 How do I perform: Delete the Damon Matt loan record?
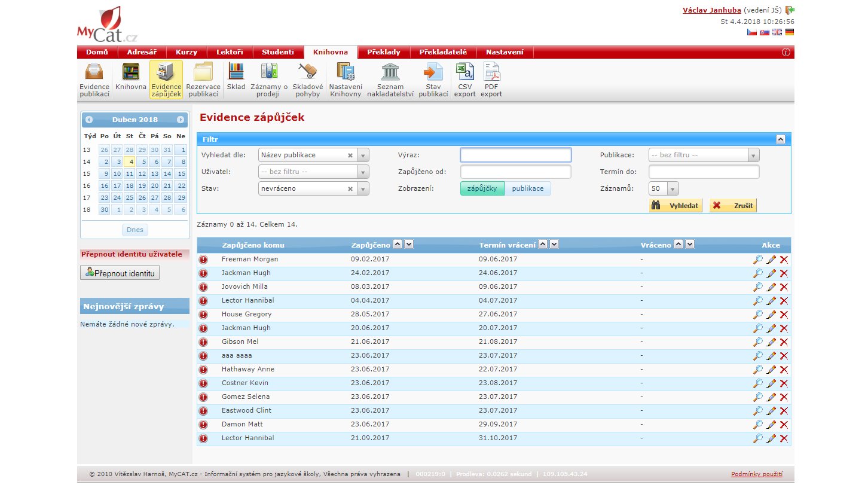(x=784, y=425)
